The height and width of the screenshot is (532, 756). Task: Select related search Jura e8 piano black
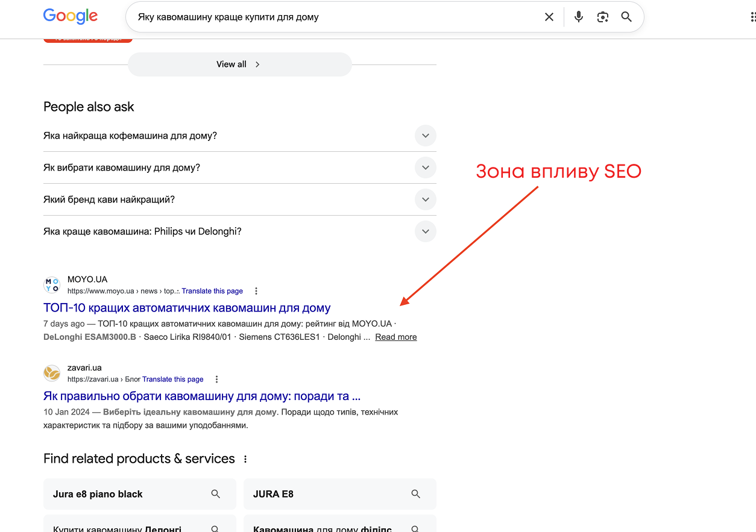pyautogui.click(x=140, y=494)
